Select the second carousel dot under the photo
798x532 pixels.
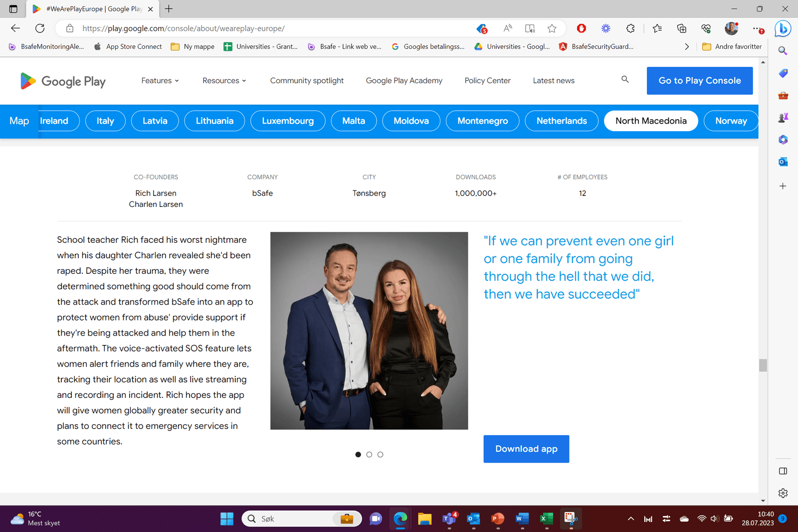[x=369, y=454]
